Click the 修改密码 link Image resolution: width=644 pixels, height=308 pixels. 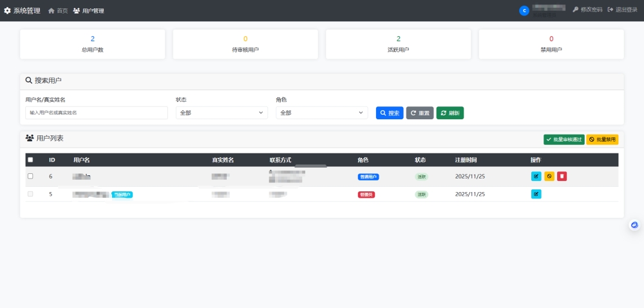tap(587, 10)
